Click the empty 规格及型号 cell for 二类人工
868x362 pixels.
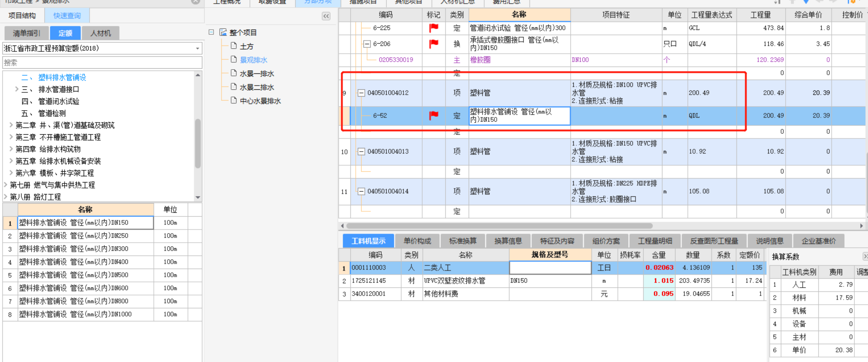[x=550, y=268]
